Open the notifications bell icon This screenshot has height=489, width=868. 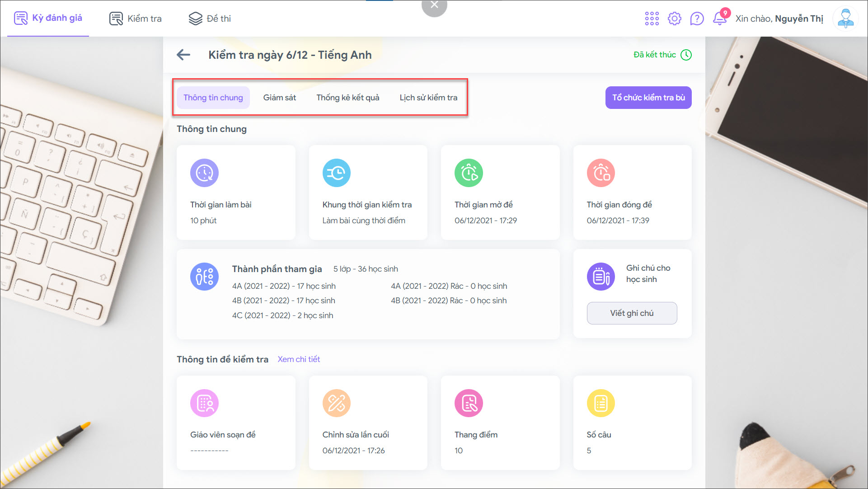point(719,19)
